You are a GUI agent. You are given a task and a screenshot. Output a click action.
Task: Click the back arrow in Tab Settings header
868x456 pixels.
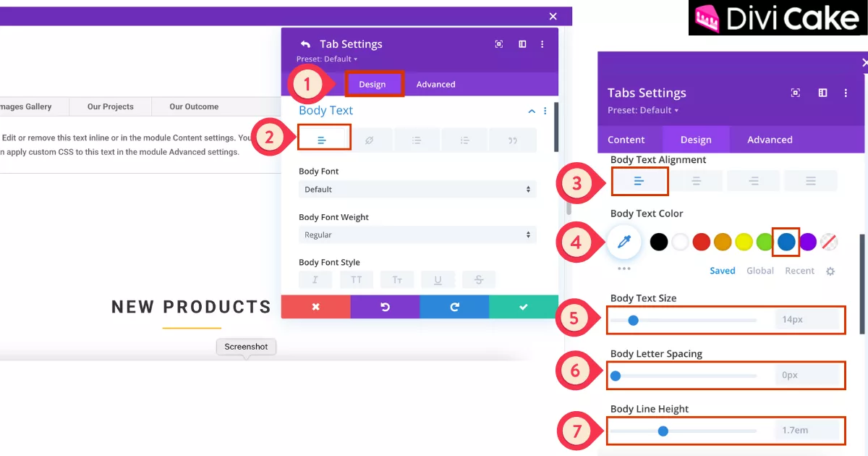305,44
